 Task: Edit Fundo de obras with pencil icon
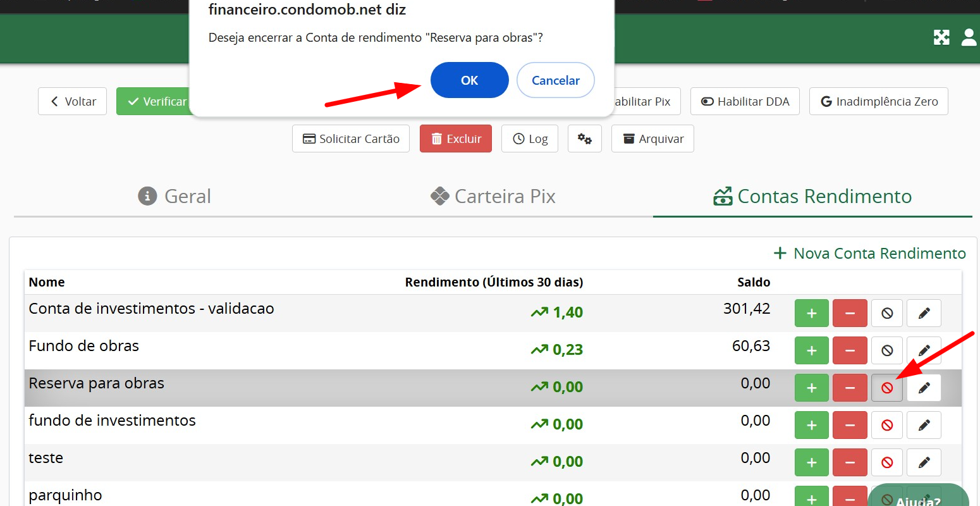point(924,350)
